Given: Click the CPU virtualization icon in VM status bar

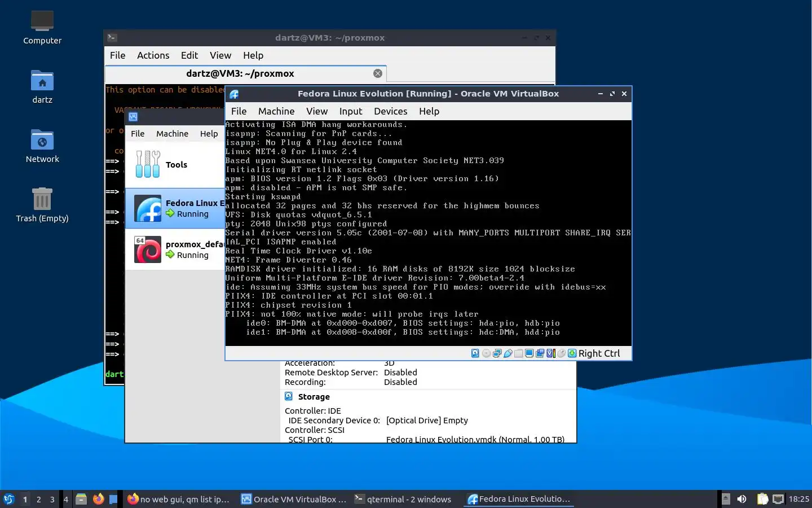Looking at the screenshot, I should point(551,353).
